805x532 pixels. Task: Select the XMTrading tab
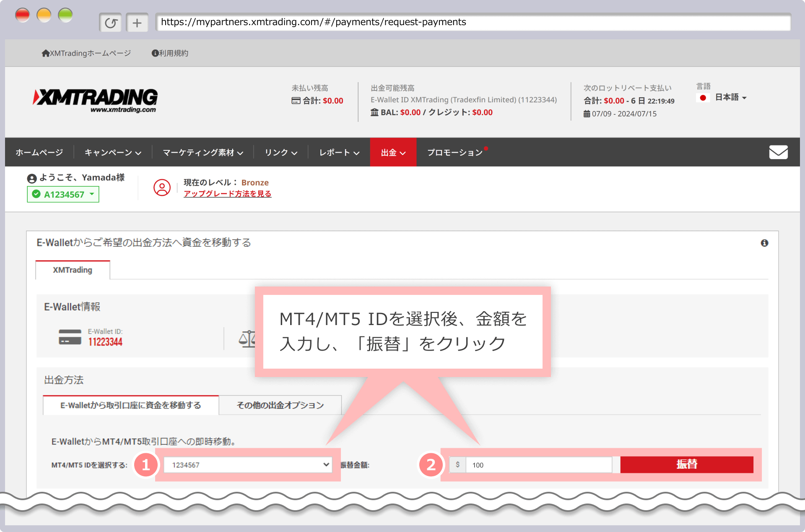click(x=73, y=270)
